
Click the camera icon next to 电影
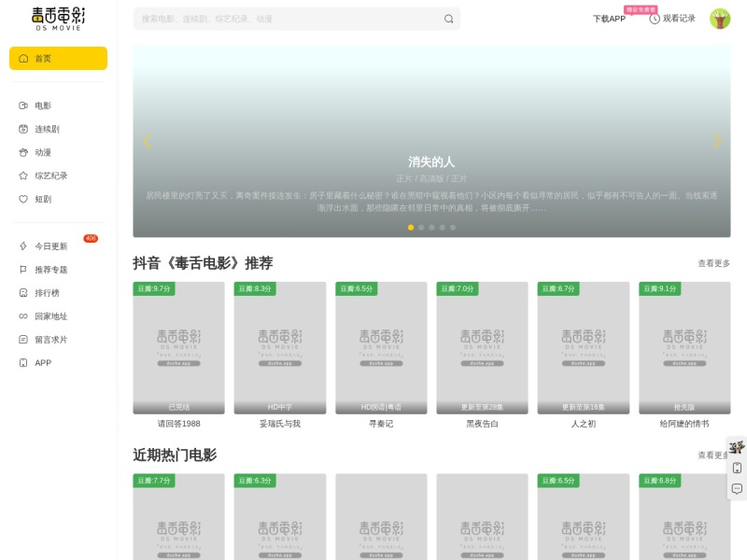[23, 105]
